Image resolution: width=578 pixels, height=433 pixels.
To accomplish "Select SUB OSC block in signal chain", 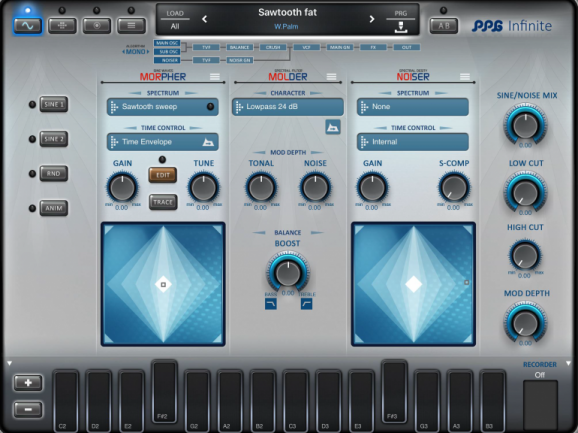I will tap(167, 52).
